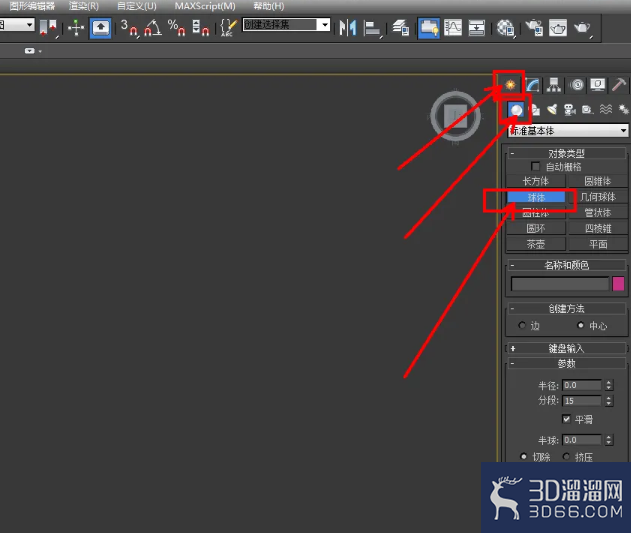Select the Systems category icon
The width and height of the screenshot is (631, 533).
tap(623, 109)
